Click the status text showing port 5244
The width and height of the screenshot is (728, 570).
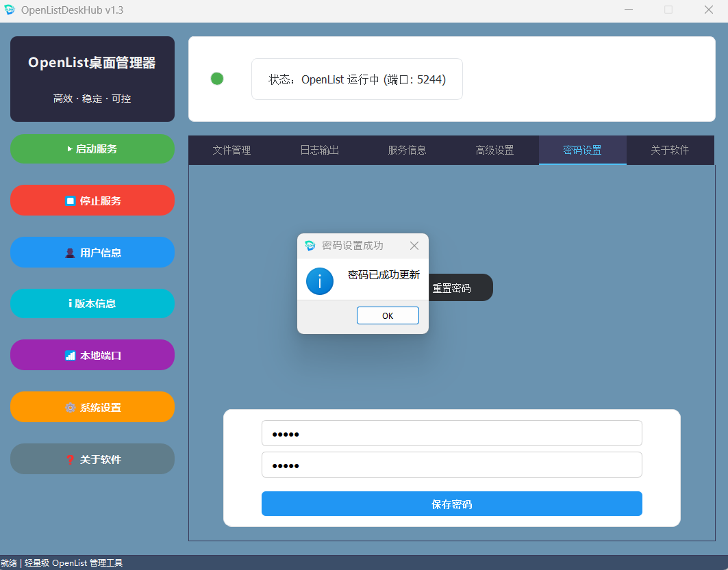357,79
